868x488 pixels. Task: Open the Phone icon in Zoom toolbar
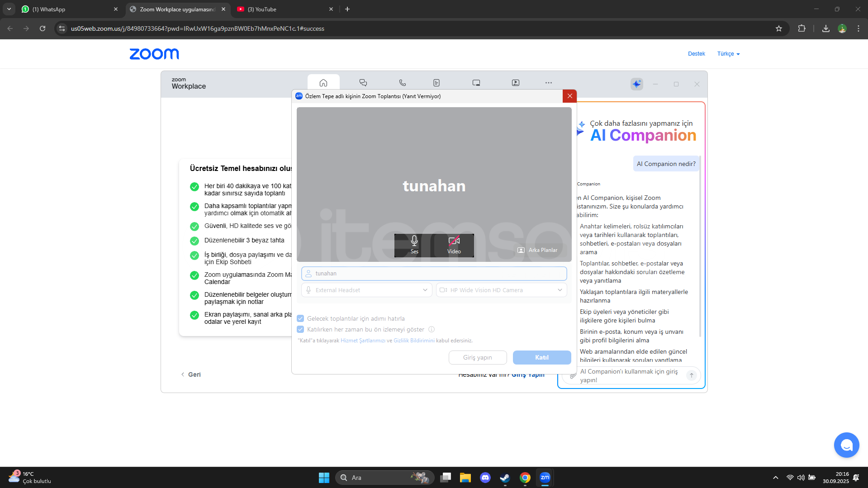pos(402,83)
